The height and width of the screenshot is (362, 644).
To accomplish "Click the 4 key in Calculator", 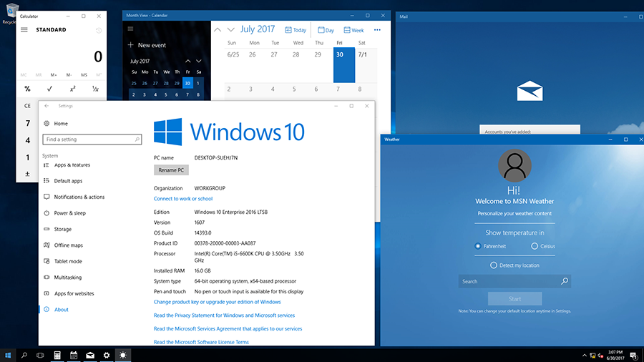I will 27,140.
